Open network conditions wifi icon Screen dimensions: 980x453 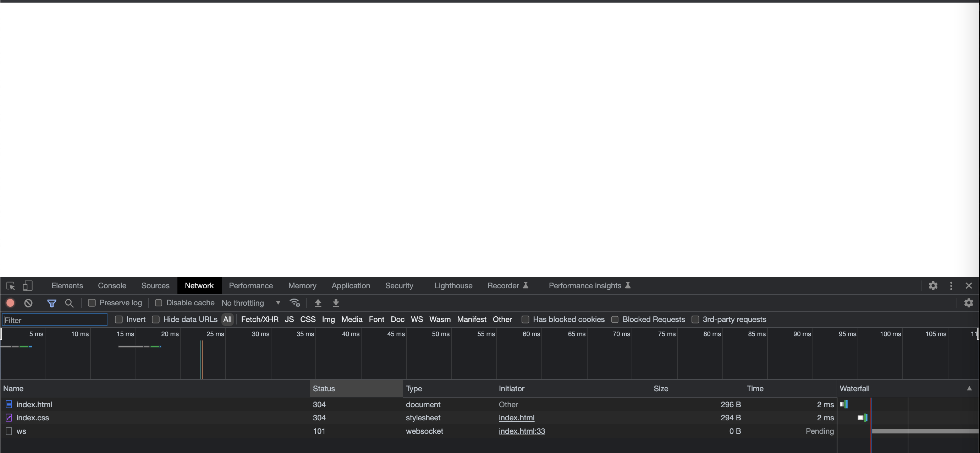pyautogui.click(x=295, y=303)
